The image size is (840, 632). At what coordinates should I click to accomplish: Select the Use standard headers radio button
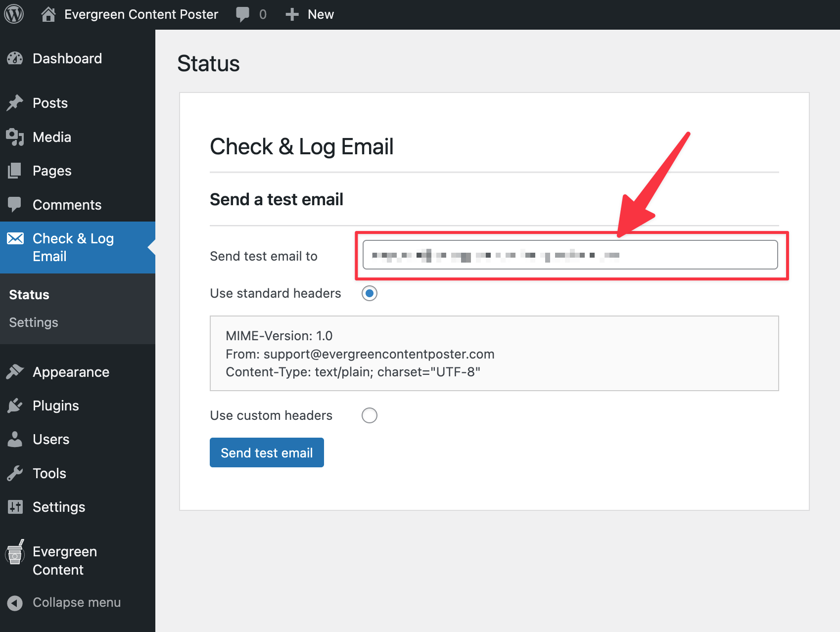pyautogui.click(x=370, y=293)
